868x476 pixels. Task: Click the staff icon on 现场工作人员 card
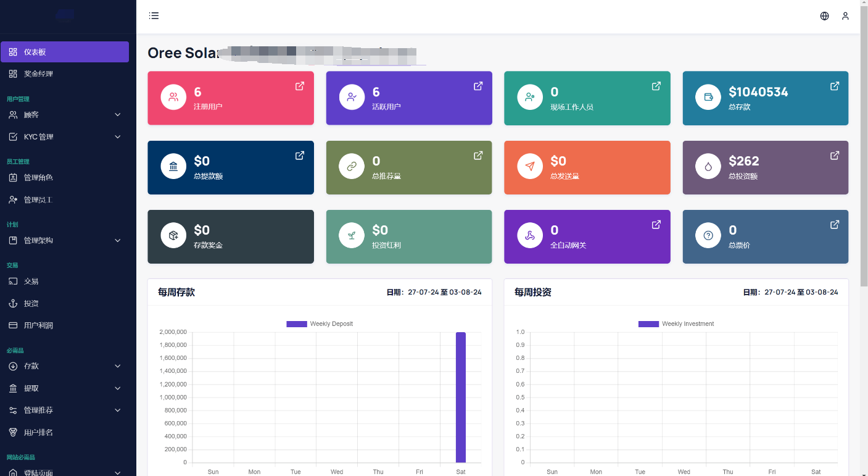tap(530, 97)
